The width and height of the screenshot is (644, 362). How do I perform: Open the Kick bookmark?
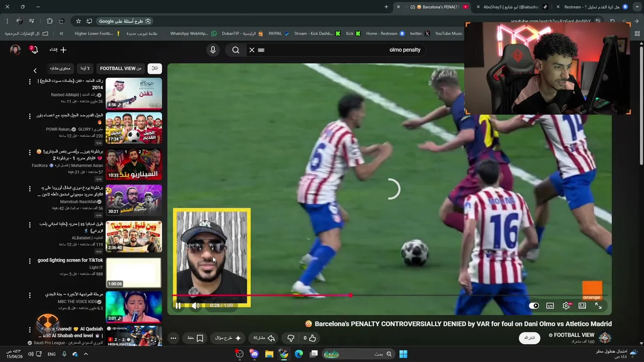tap(353, 34)
